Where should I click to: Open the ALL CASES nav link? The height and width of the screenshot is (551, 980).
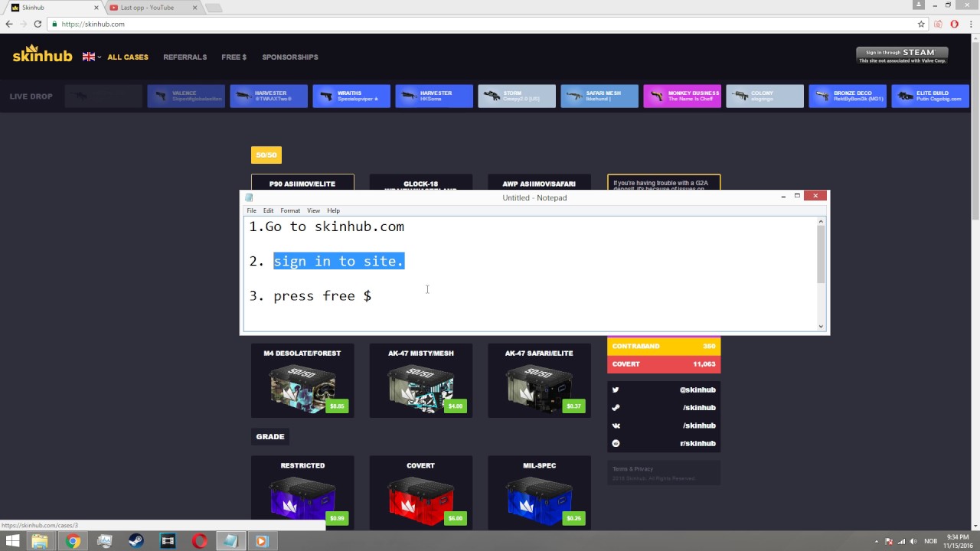(x=128, y=57)
